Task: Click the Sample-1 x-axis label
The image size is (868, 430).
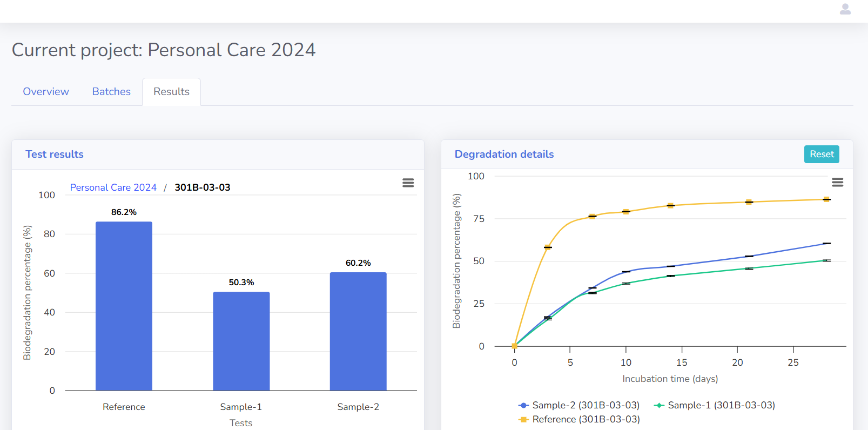Action: point(241,407)
